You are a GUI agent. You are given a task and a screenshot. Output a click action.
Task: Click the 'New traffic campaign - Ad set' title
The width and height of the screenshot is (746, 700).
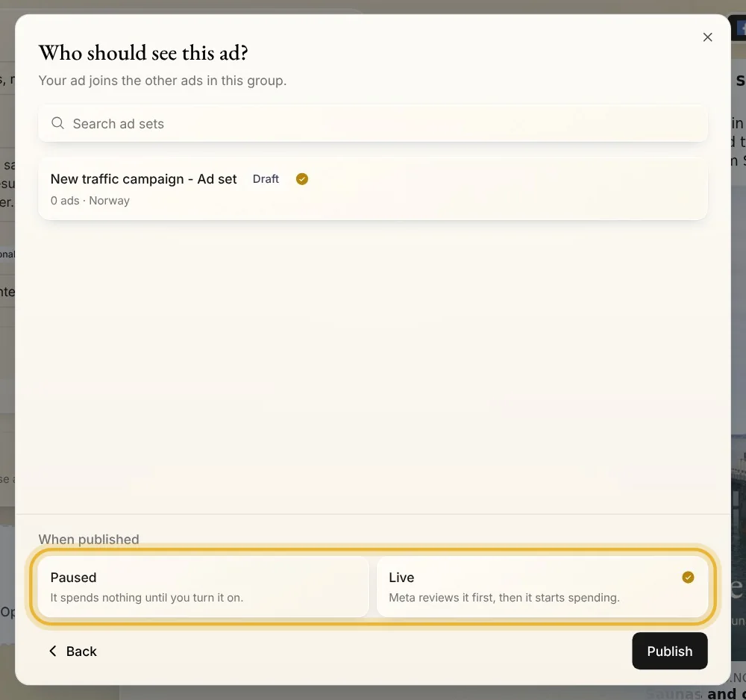click(x=144, y=179)
